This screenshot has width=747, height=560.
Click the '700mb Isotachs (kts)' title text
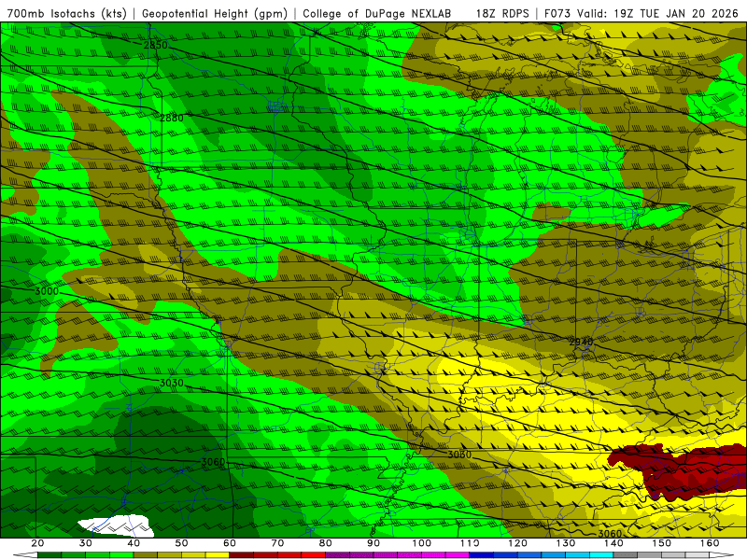pyautogui.click(x=67, y=13)
